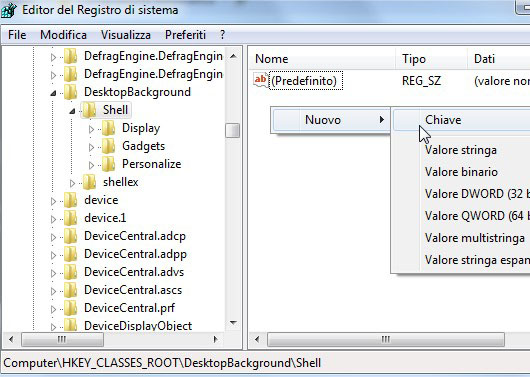Select the DesktopBackground tree key
Viewport: 530px width, 377px height.
(137, 92)
